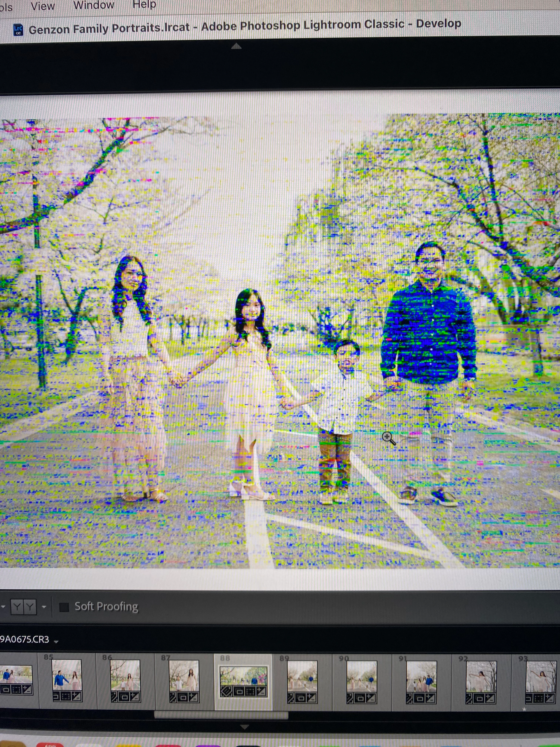Open dropdown arrow beside before/after Y buttons
The height and width of the screenshot is (747, 560).
click(x=44, y=607)
